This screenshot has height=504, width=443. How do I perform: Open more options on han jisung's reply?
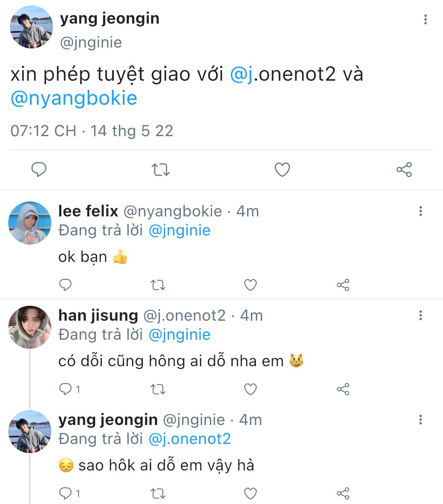point(420,315)
